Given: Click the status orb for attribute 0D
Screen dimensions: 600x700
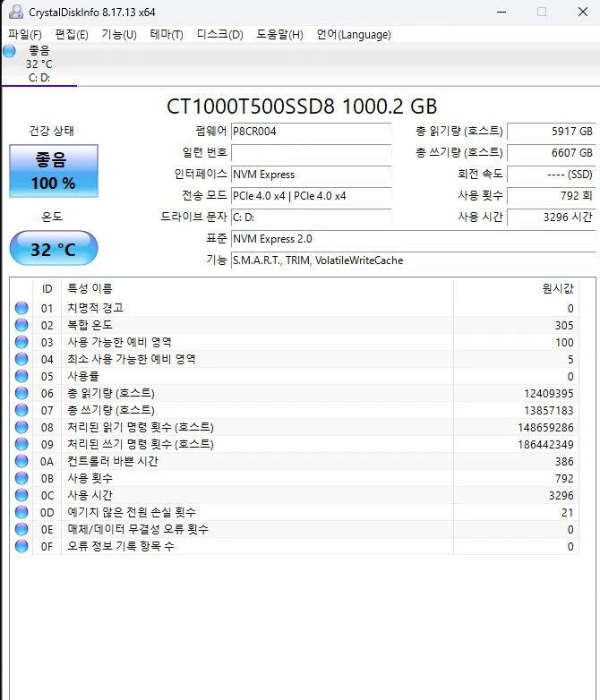Looking at the screenshot, I should (x=21, y=512).
